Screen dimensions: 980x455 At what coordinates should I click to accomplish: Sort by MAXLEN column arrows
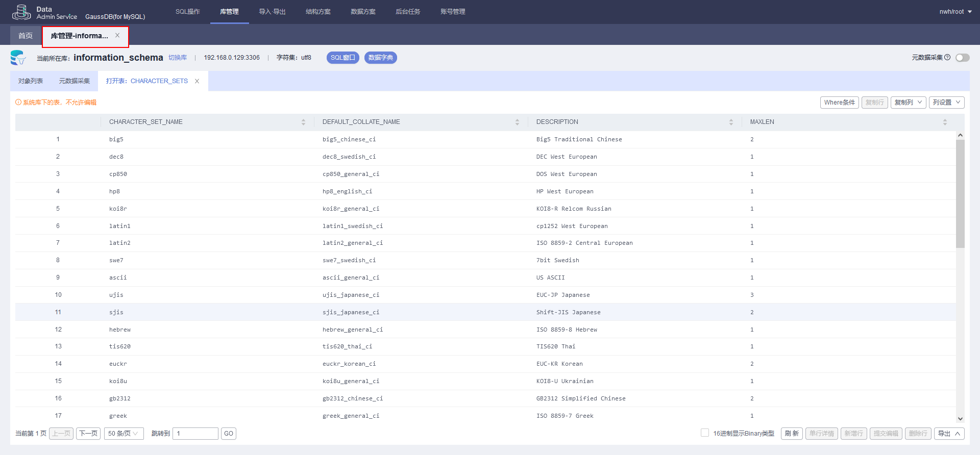945,122
